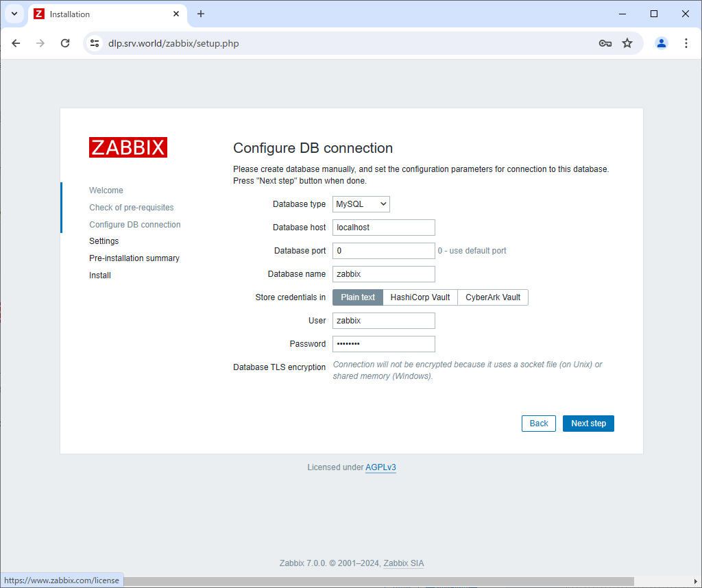Click into the User field
702x588 pixels.
pos(384,321)
